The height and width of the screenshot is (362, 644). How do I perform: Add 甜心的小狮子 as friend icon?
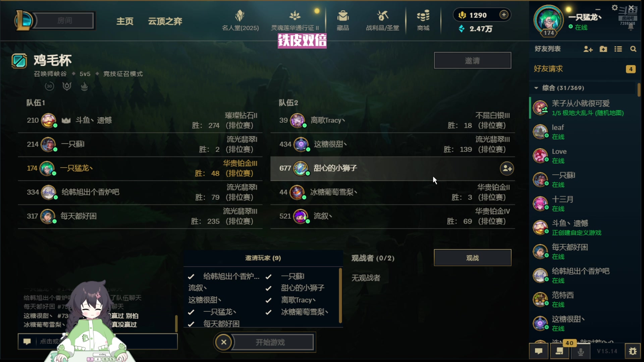(x=507, y=169)
